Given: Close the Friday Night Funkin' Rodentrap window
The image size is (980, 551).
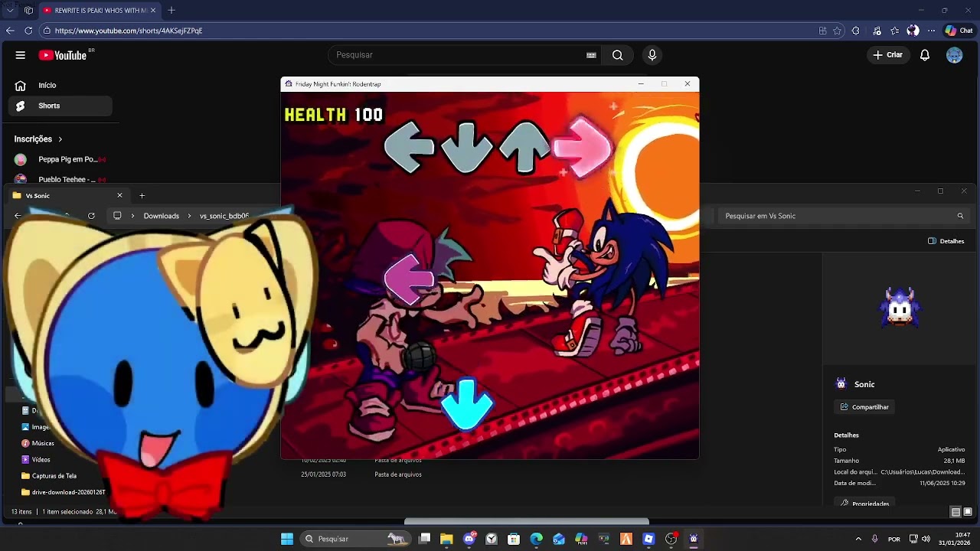Looking at the screenshot, I should point(688,84).
